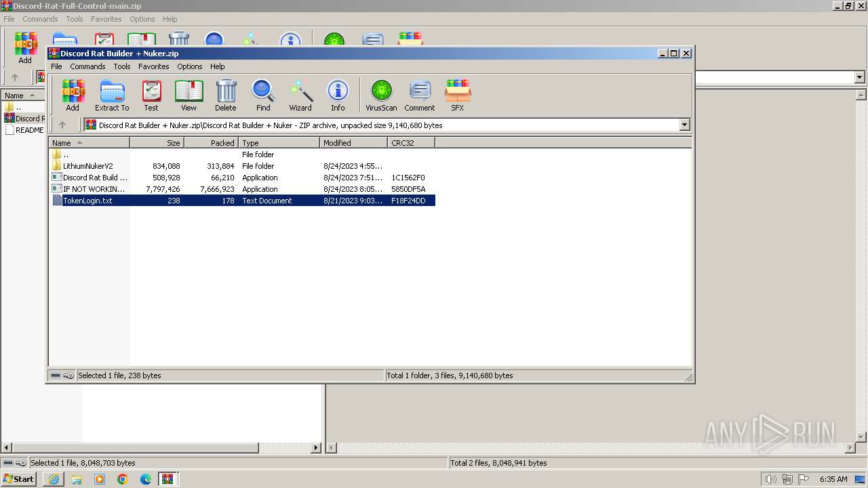
Task: Sort by Size column header
Action: point(157,143)
